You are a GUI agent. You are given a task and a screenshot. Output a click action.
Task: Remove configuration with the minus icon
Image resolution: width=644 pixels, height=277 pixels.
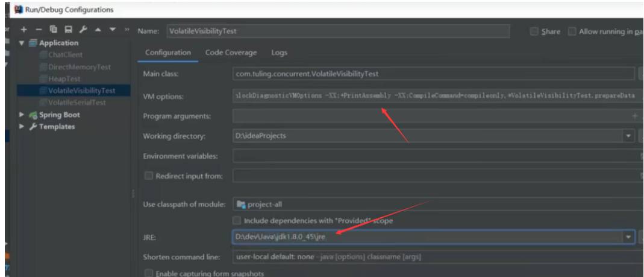(39, 30)
